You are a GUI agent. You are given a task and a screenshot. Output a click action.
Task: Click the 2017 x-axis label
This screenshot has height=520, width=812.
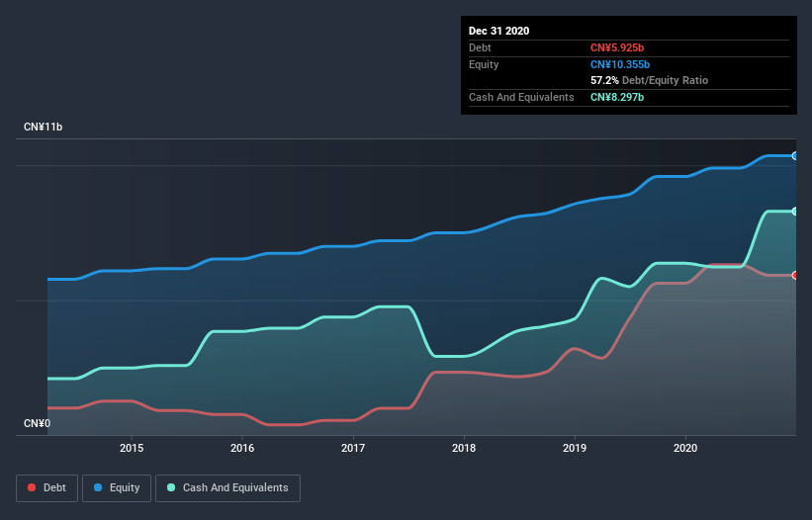click(353, 448)
